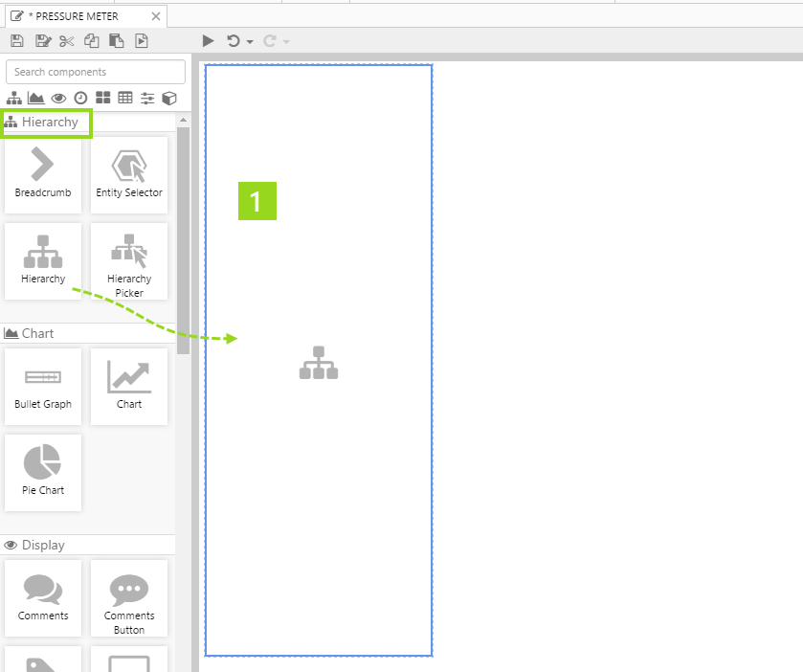Choose the Pie Chart component tile
The width and height of the screenshot is (803, 672).
[x=43, y=472]
